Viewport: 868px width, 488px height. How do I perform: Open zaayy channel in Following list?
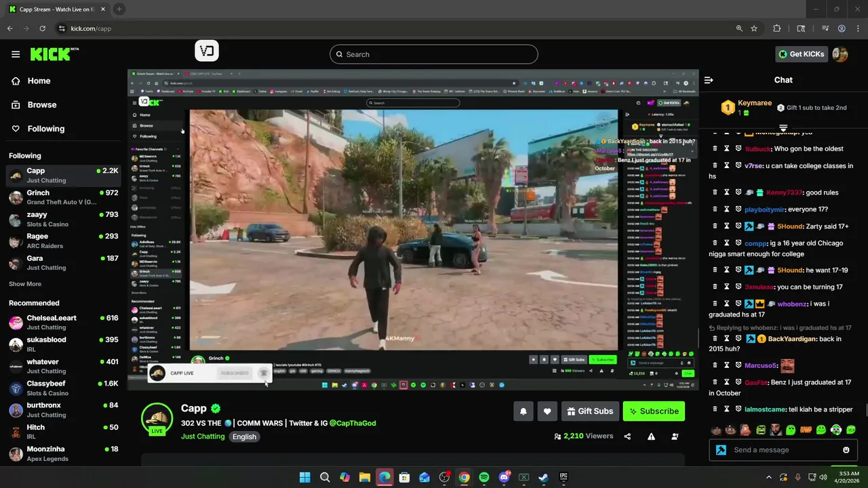click(64, 219)
